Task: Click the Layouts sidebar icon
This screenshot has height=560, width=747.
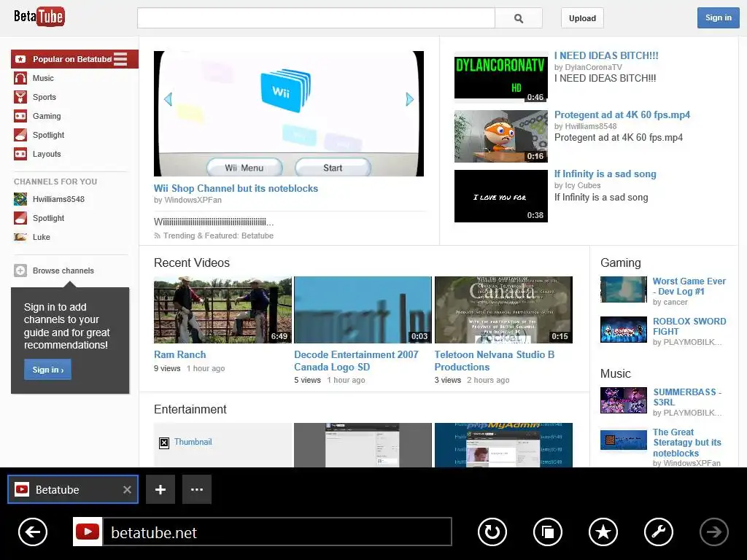Action: coord(20,154)
